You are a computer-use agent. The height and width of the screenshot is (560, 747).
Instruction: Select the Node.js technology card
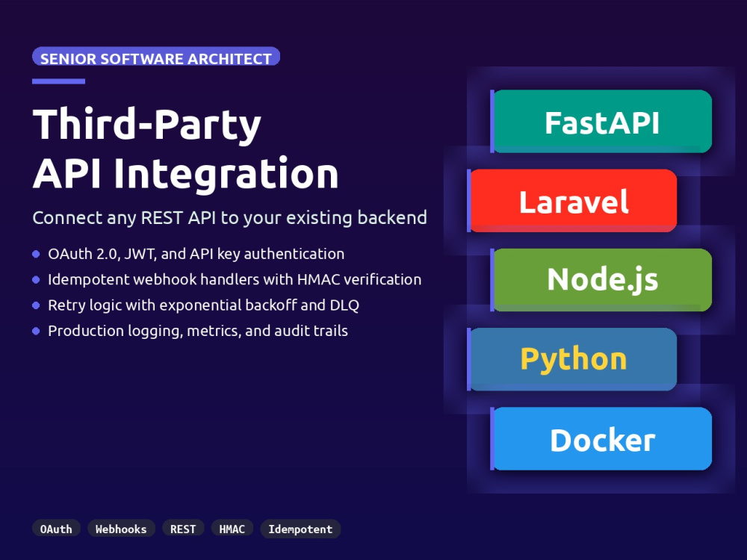click(601, 280)
